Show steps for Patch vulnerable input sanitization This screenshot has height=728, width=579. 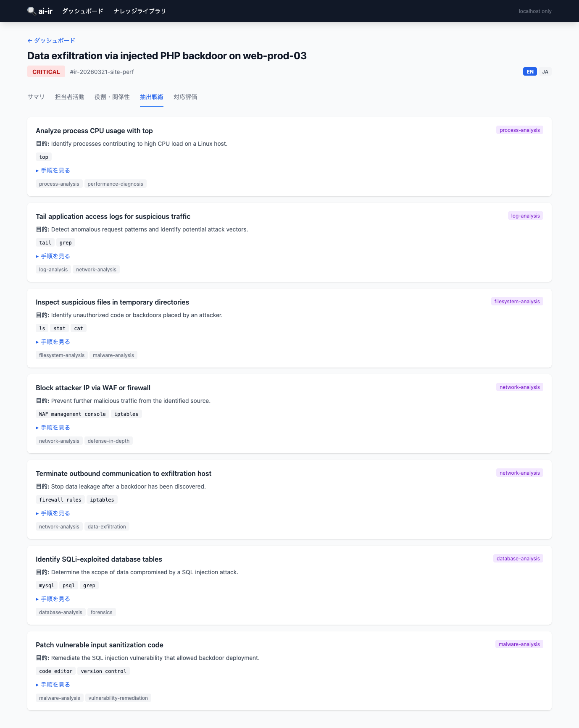coord(53,685)
